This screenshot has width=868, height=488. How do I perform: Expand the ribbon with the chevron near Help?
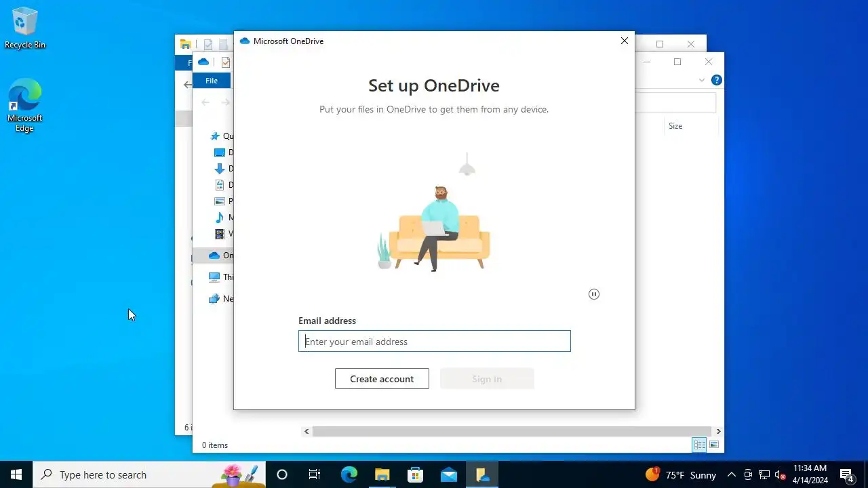point(701,80)
